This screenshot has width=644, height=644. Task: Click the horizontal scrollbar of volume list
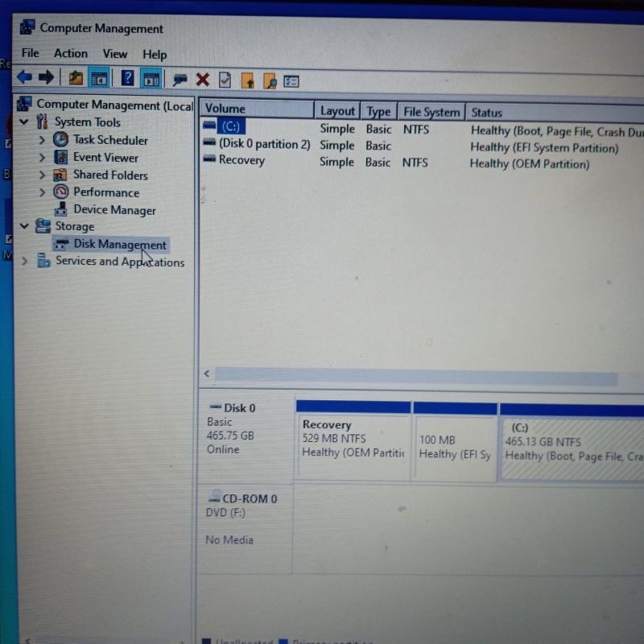click(x=415, y=377)
